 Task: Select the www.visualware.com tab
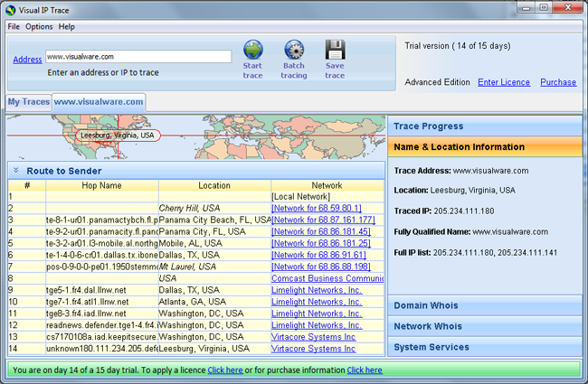[x=99, y=102]
